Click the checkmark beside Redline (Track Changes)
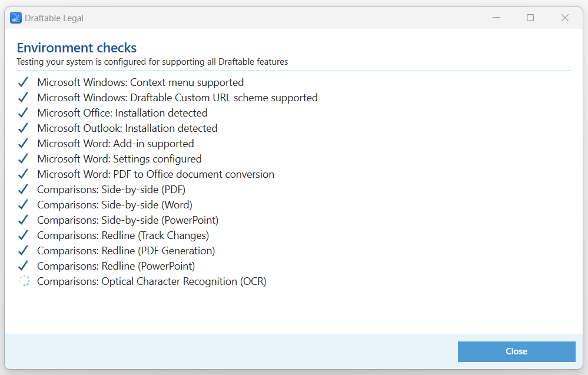This screenshot has width=588, height=375. tap(23, 235)
